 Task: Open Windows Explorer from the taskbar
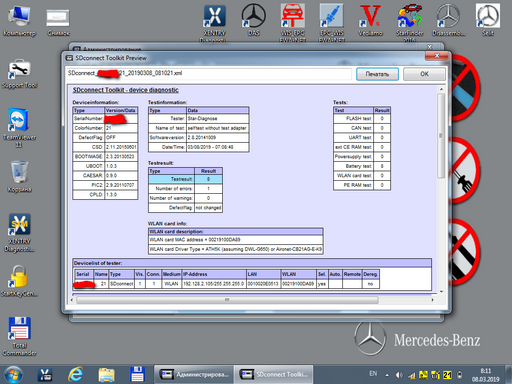coord(106,375)
